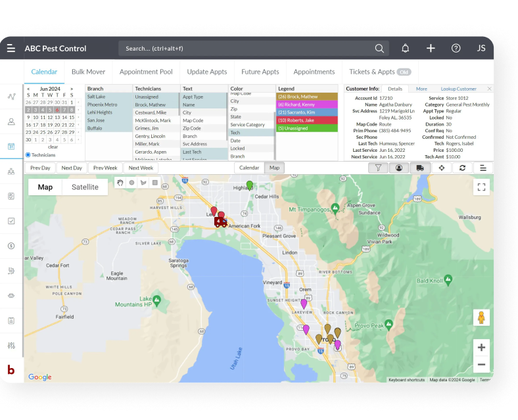Select the hand pan map tool
This screenshot has width=518, height=420.
[120, 183]
